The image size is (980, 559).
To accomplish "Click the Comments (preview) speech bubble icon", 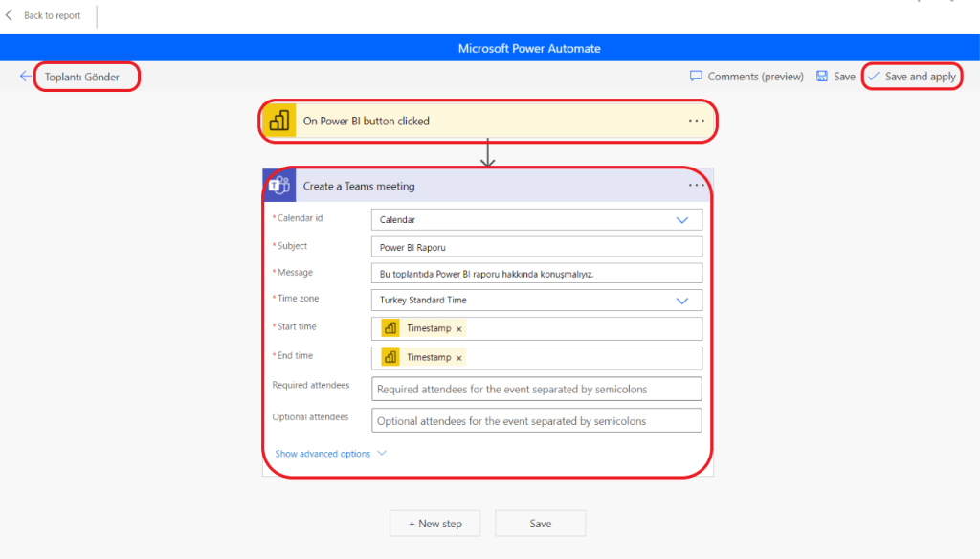I will click(696, 77).
